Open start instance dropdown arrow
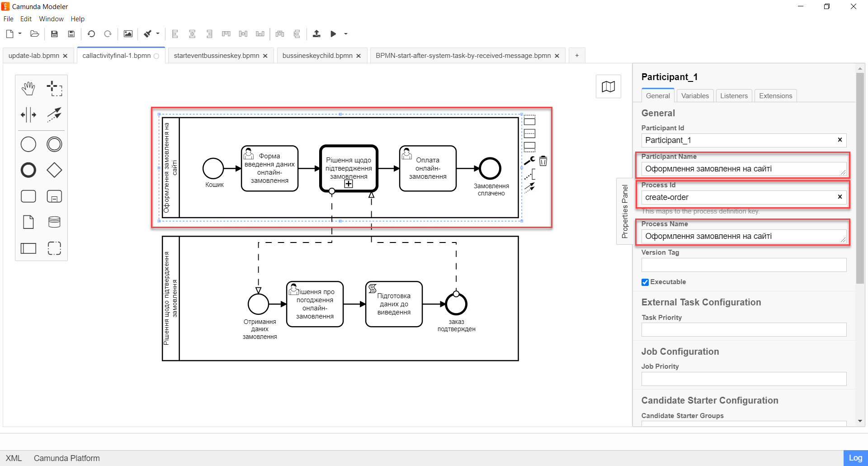The height and width of the screenshot is (466, 868). tap(346, 34)
